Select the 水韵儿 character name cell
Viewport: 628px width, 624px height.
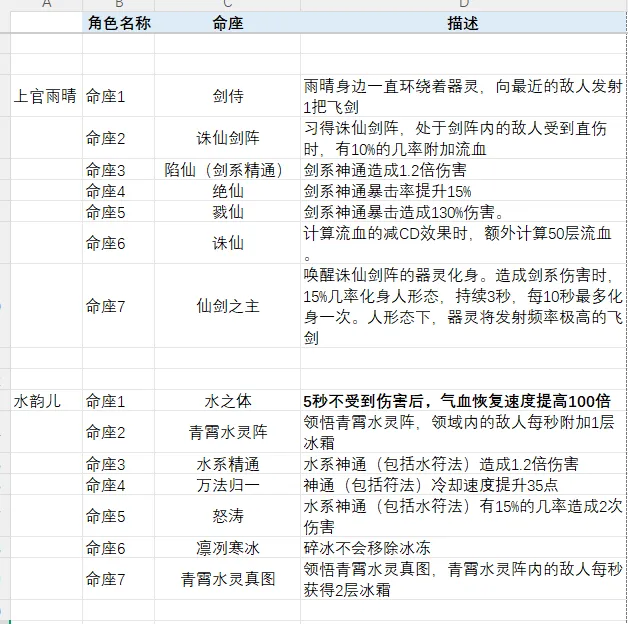(45, 401)
